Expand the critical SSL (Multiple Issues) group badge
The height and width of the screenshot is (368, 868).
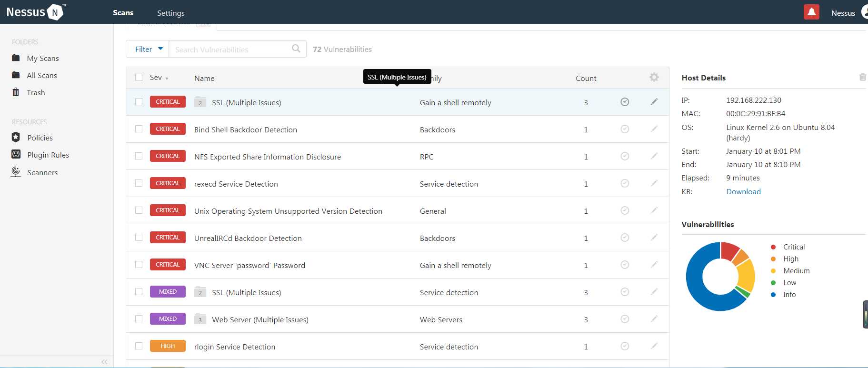pos(200,102)
